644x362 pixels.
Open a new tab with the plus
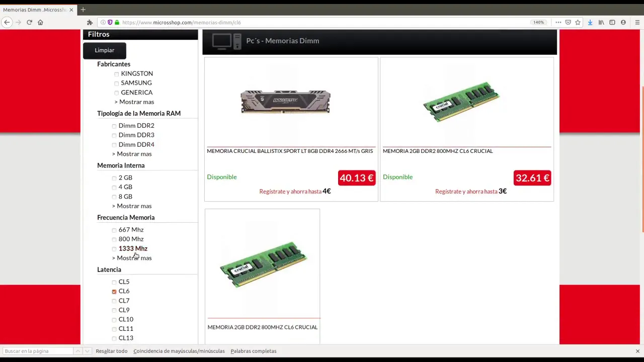click(83, 10)
